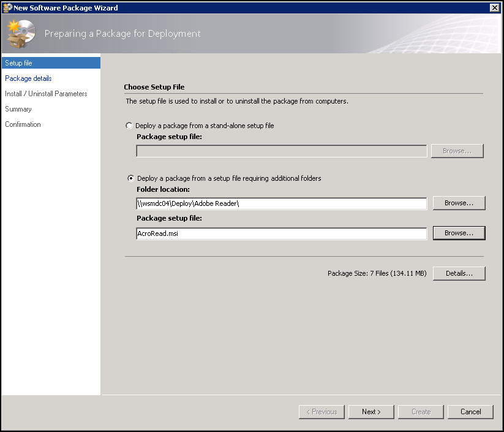
Task: Select deploy from a stand-alone setup file
Action: 129,125
